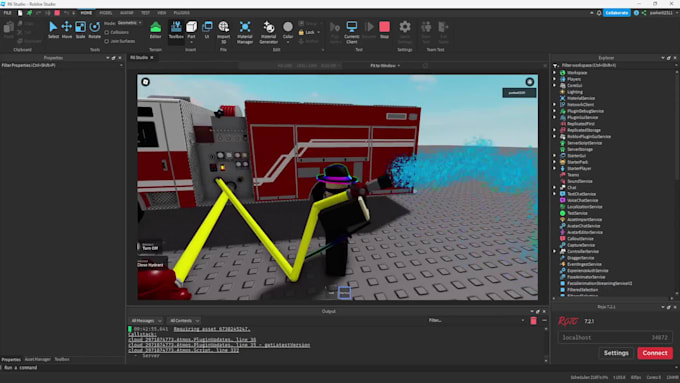
Task: Click the Collaborate button
Action: [617, 13]
